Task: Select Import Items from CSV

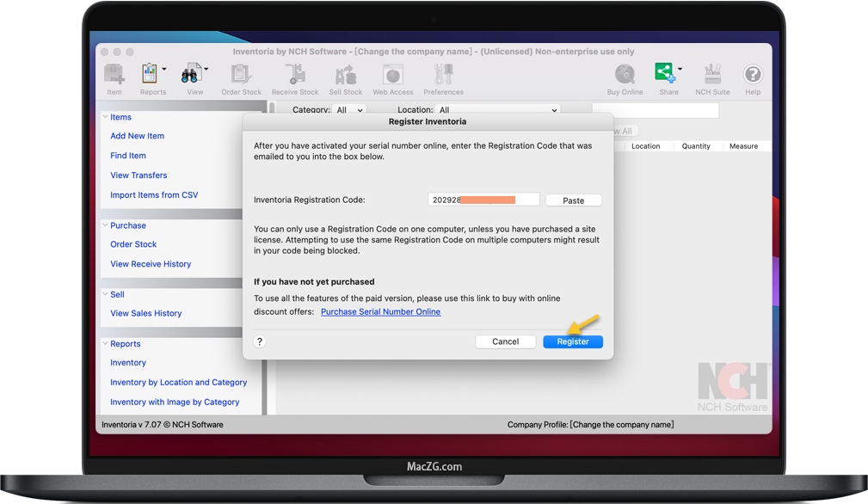Action: tap(154, 194)
